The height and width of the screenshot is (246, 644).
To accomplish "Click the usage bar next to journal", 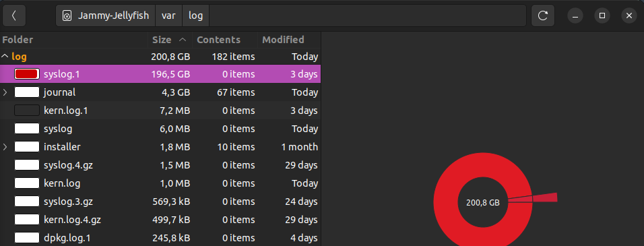I will click(27, 92).
